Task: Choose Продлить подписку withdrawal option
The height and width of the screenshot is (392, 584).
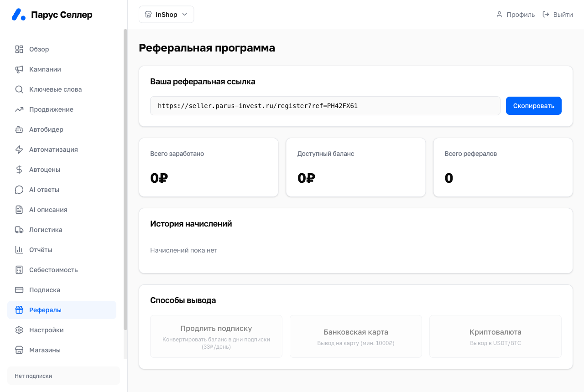Action: coord(216,336)
